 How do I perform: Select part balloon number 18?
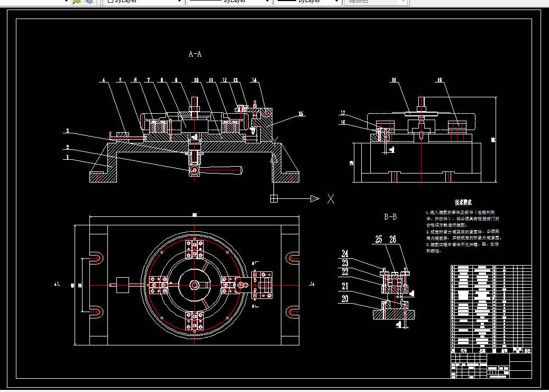394,80
